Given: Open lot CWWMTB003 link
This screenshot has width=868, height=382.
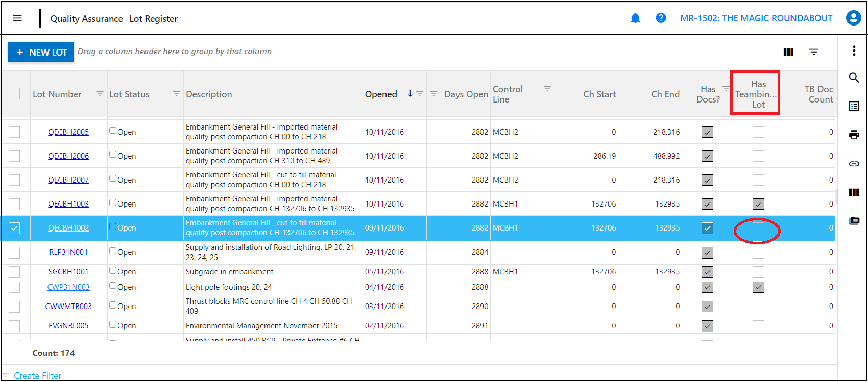Looking at the screenshot, I should (x=68, y=307).
